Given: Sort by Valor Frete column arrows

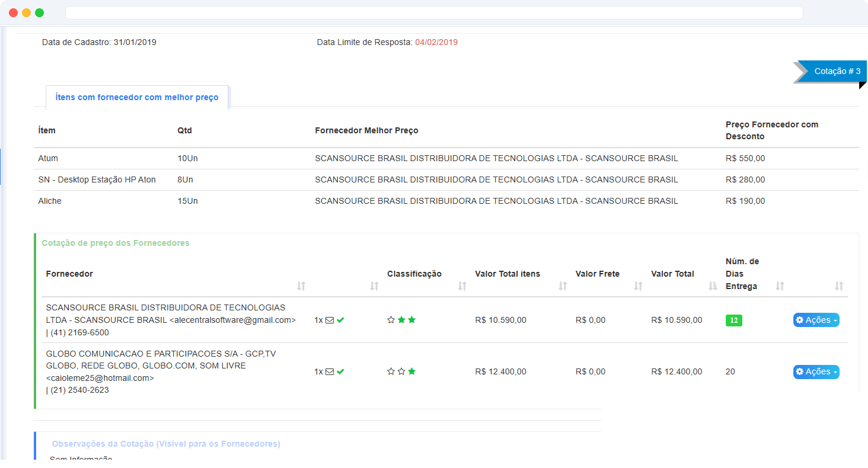Looking at the screenshot, I should pyautogui.click(x=639, y=286).
